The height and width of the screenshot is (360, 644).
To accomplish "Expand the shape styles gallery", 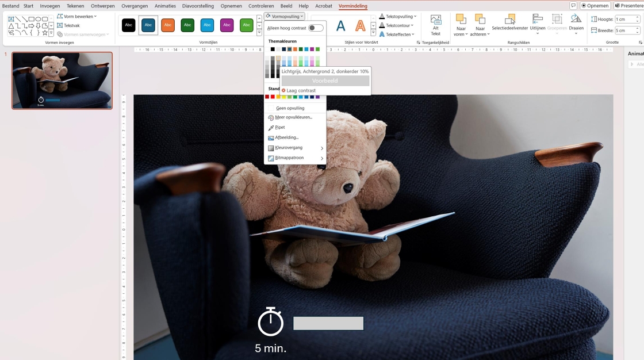I will tap(259, 32).
